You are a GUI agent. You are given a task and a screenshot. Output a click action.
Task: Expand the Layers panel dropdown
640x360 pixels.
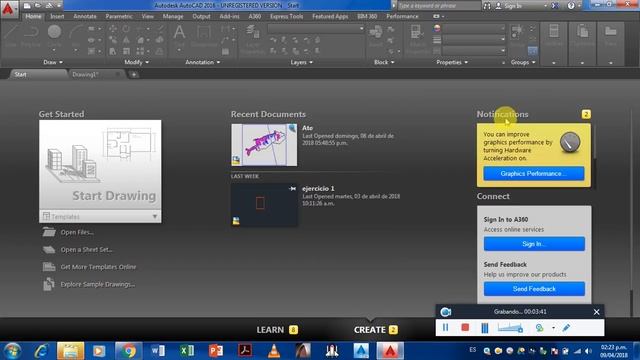302,62
